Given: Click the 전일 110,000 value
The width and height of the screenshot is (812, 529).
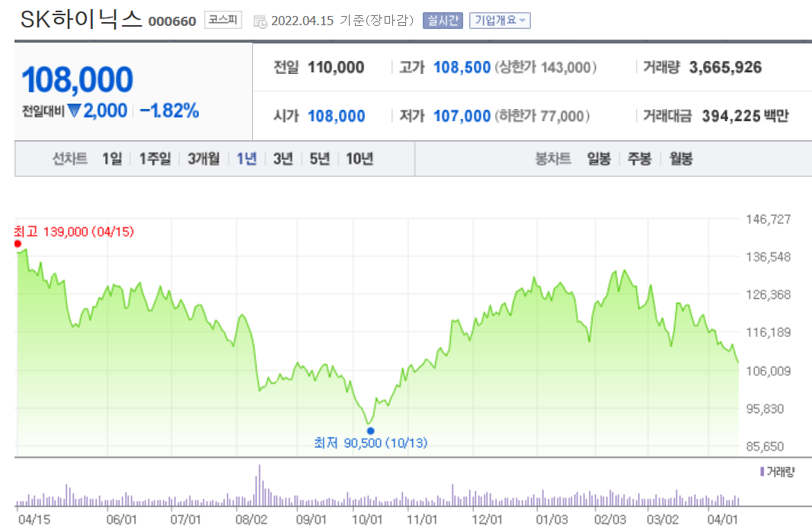Looking at the screenshot, I should (336, 67).
